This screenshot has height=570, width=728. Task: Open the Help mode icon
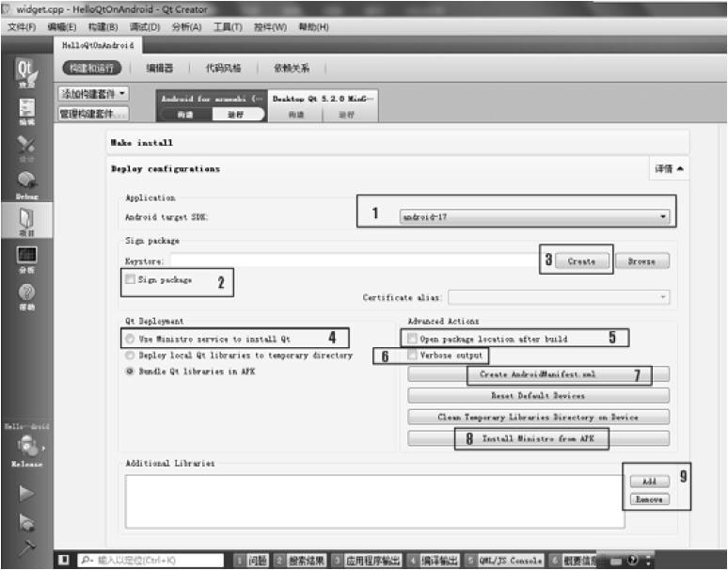point(25,296)
